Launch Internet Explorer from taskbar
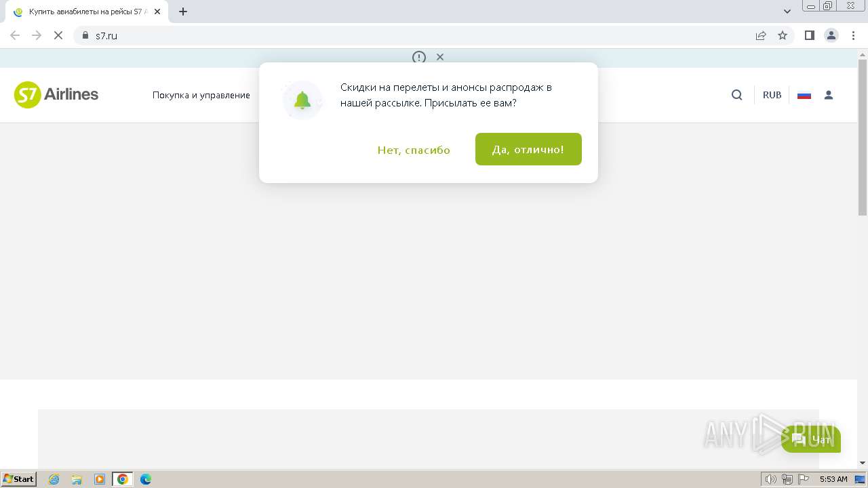Image resolution: width=868 pixels, height=488 pixels. coord(54,479)
